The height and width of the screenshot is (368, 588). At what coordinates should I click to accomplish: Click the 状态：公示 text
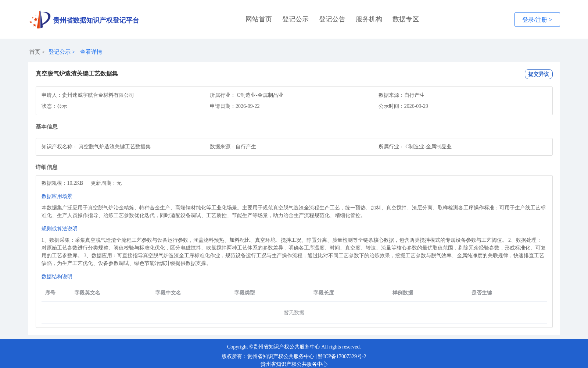tap(54, 106)
